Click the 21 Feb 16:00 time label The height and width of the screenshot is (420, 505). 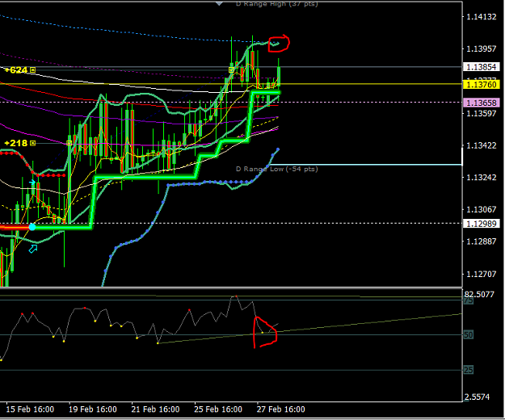pyautogui.click(x=156, y=409)
